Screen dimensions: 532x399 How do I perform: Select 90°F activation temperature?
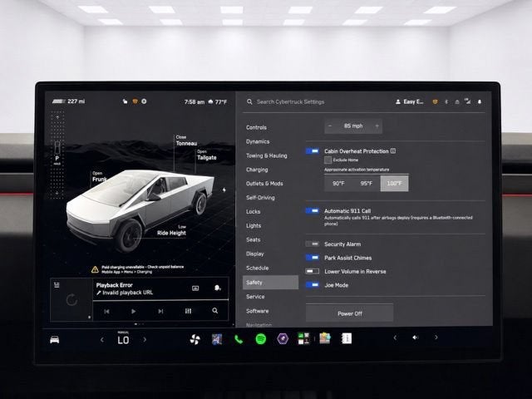[338, 183]
